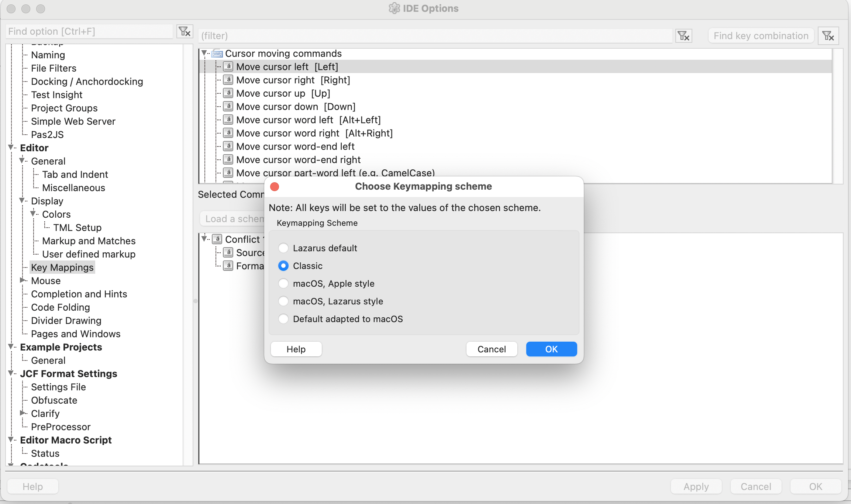Close the keymapping dialog via red button
The width and height of the screenshot is (851, 504).
275,186
